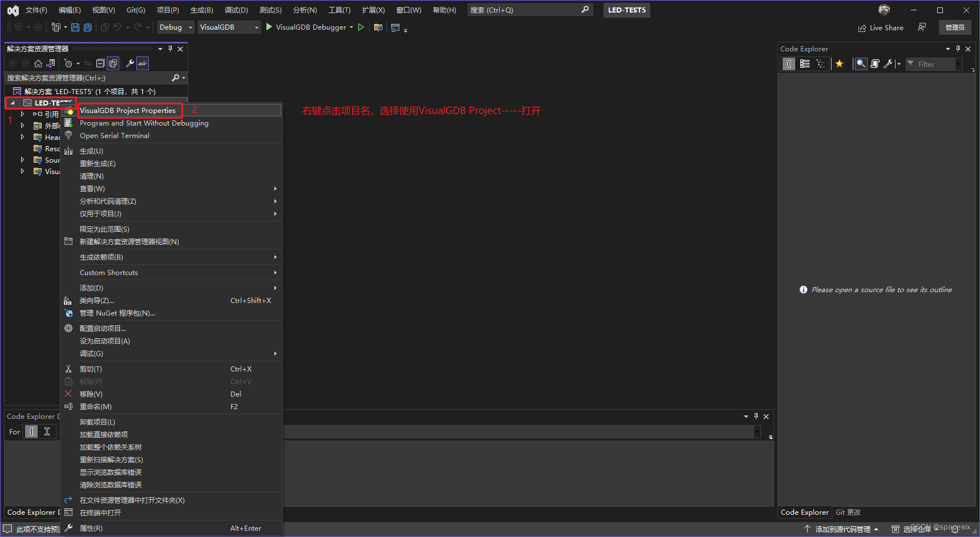The width and height of the screenshot is (980, 537).
Task: Click the star favorites icon in Code Explorer
Action: 839,64
